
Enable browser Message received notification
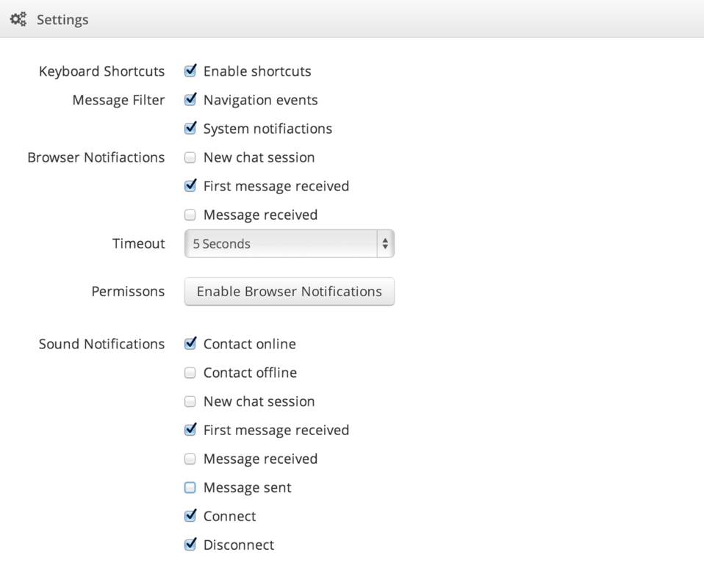pyautogui.click(x=190, y=215)
